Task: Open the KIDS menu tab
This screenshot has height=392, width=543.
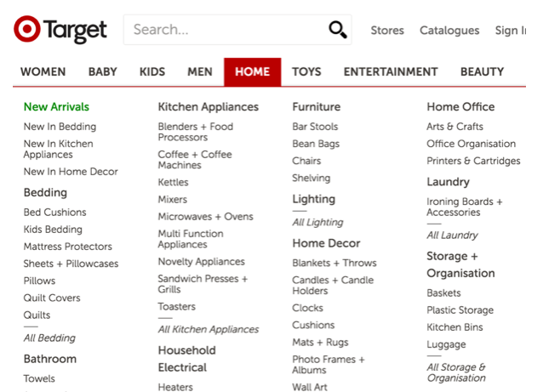Action: (x=152, y=71)
